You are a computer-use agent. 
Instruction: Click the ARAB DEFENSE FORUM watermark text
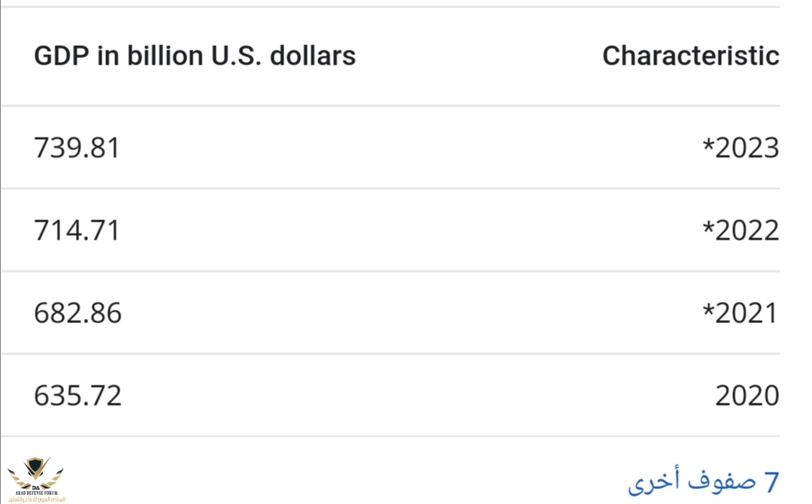click(36, 493)
